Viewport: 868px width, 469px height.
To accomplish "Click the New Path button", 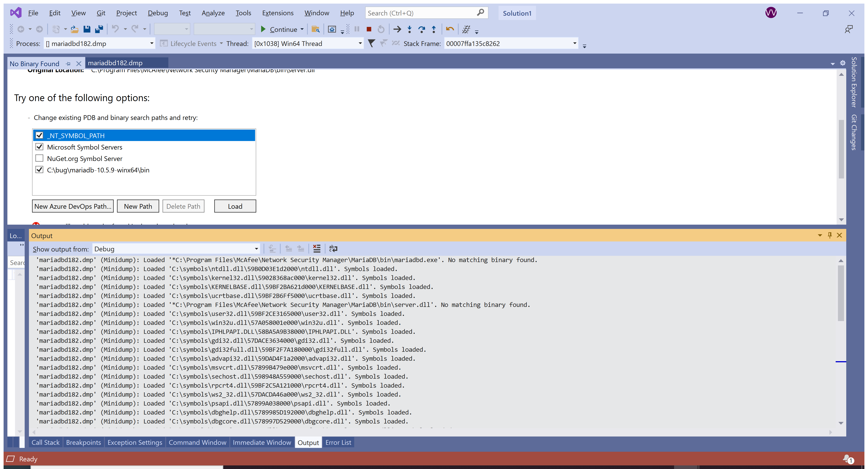I will pos(138,206).
